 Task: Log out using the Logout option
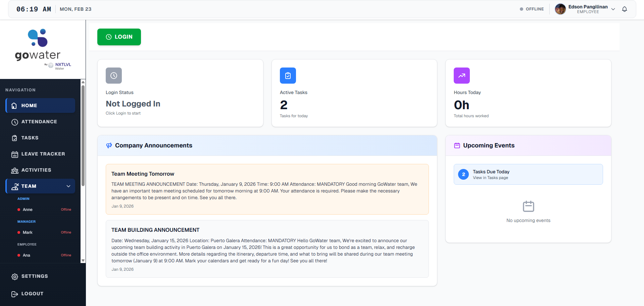coord(32,294)
